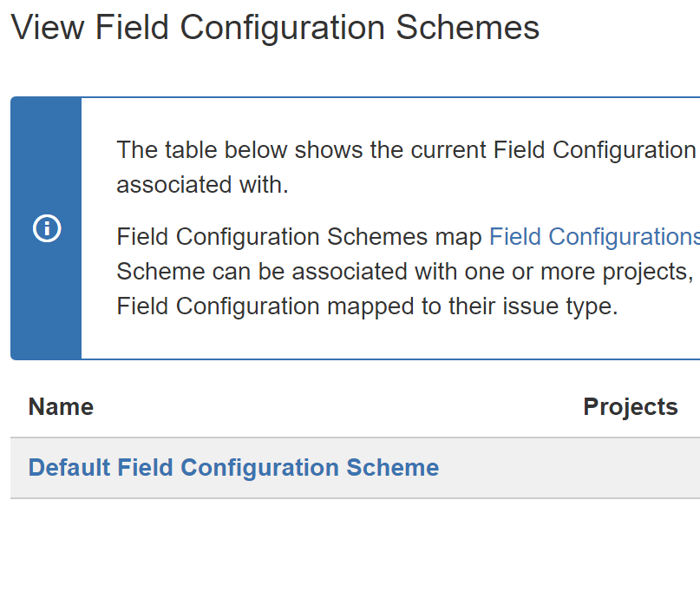This screenshot has height=612, width=700.
Task: Click the word 'Scheme' ending the table link
Action: tap(393, 468)
